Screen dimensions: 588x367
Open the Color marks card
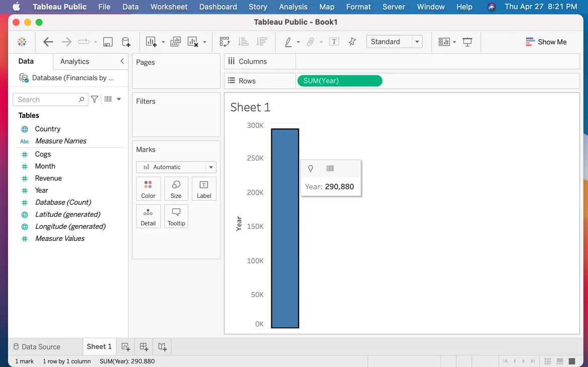148,189
